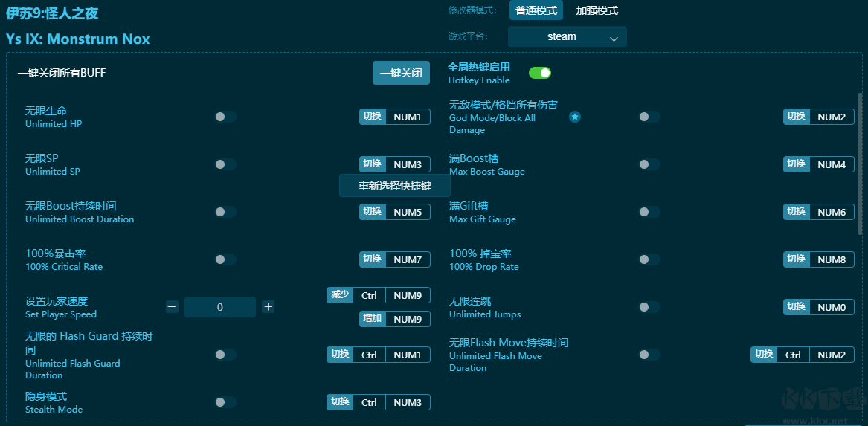Select 普通模式 mode tab
Image resolution: width=868 pixels, height=426 pixels.
point(536,10)
